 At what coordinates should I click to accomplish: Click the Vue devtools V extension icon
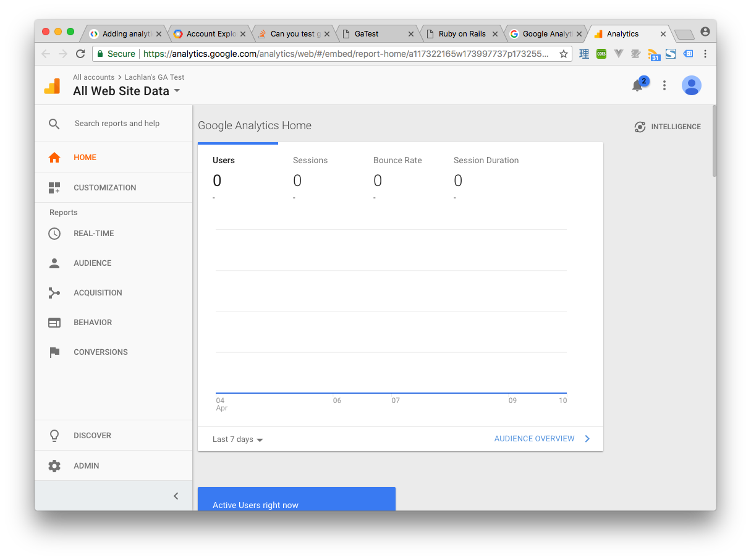pyautogui.click(x=619, y=54)
